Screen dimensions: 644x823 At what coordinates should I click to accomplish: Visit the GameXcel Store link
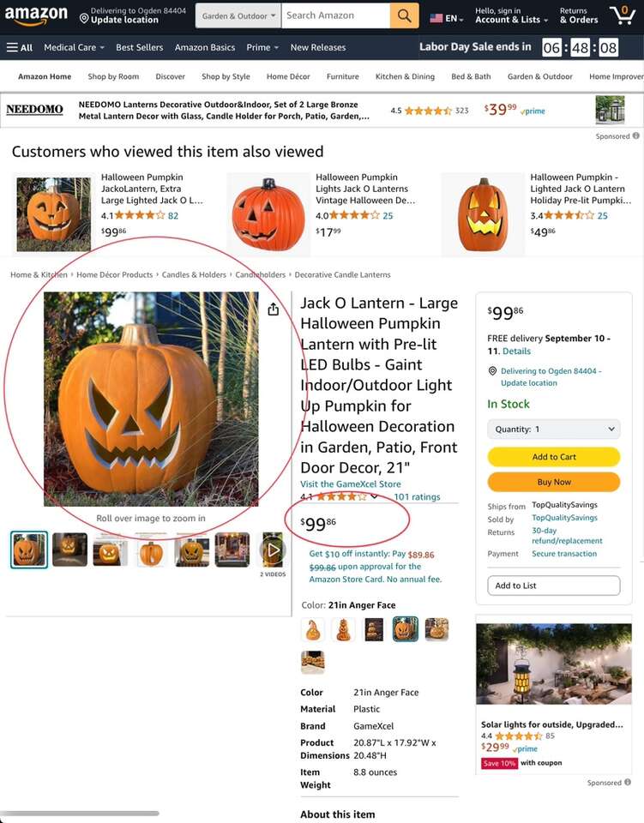tap(351, 484)
